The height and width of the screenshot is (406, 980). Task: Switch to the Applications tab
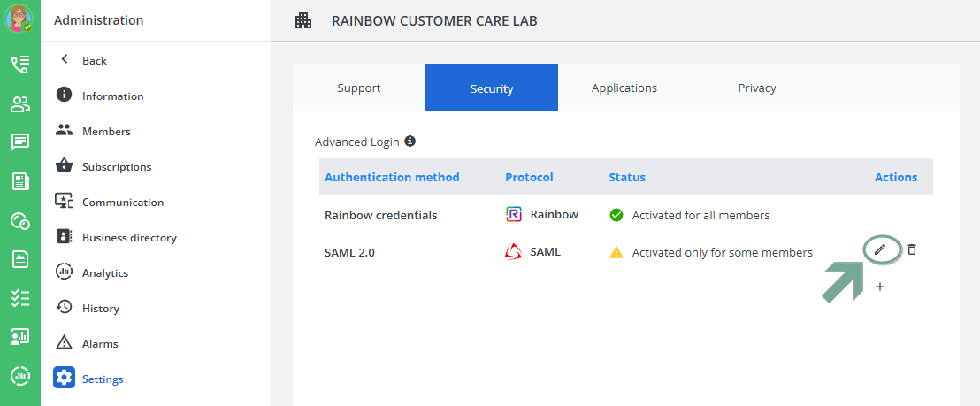[624, 88]
